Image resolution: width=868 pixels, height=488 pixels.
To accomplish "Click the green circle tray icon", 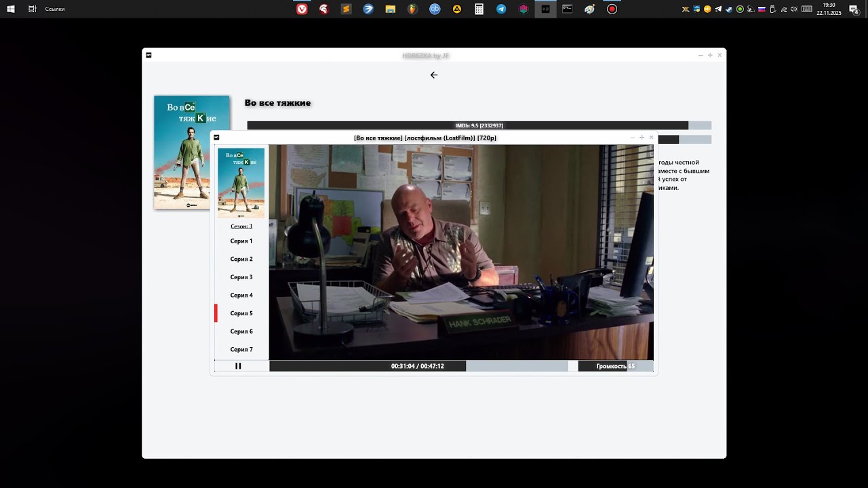I will click(740, 9).
